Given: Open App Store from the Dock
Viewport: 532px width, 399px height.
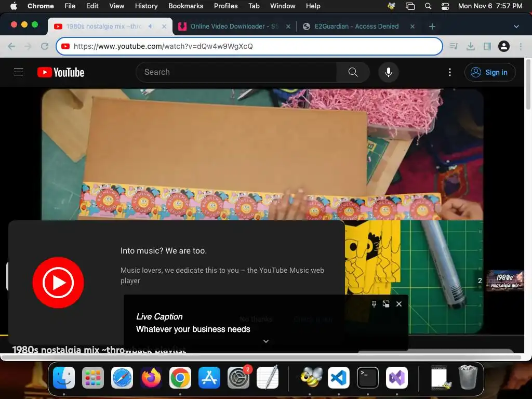Looking at the screenshot, I should (x=209, y=378).
